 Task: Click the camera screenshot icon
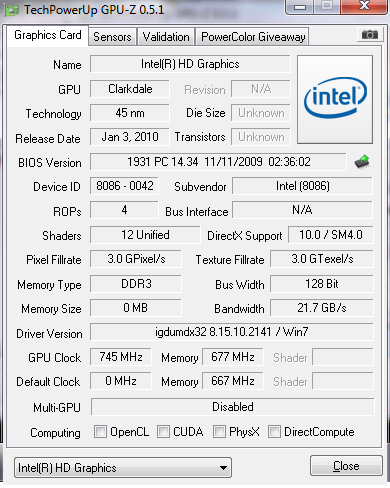[369, 34]
